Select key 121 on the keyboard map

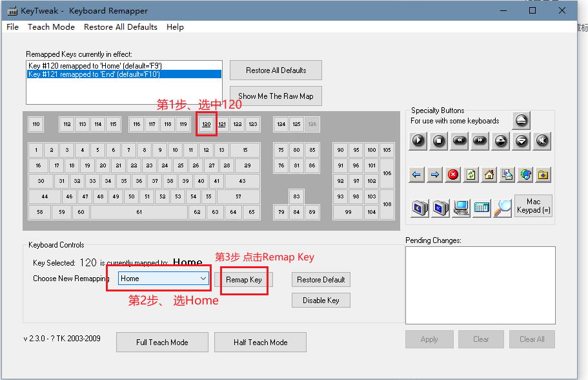(222, 124)
